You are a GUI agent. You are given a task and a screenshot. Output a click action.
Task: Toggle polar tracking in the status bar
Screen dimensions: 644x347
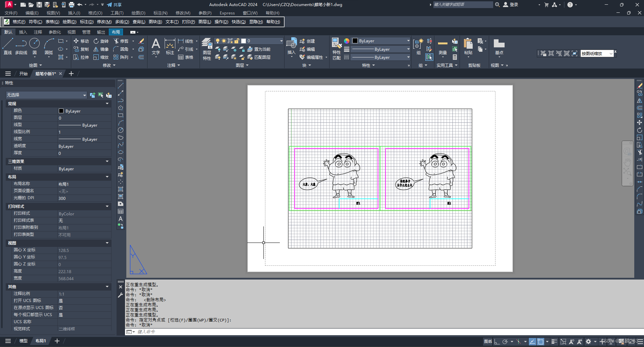pos(505,342)
